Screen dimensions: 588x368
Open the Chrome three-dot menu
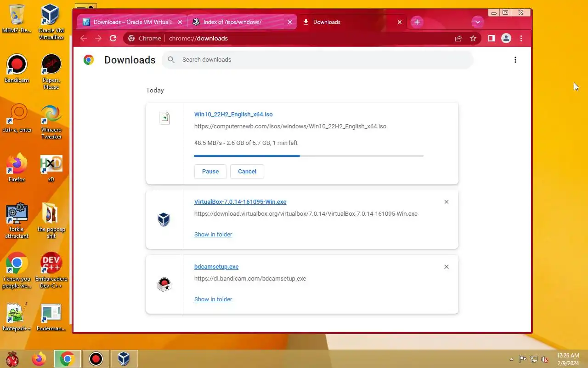tap(521, 38)
